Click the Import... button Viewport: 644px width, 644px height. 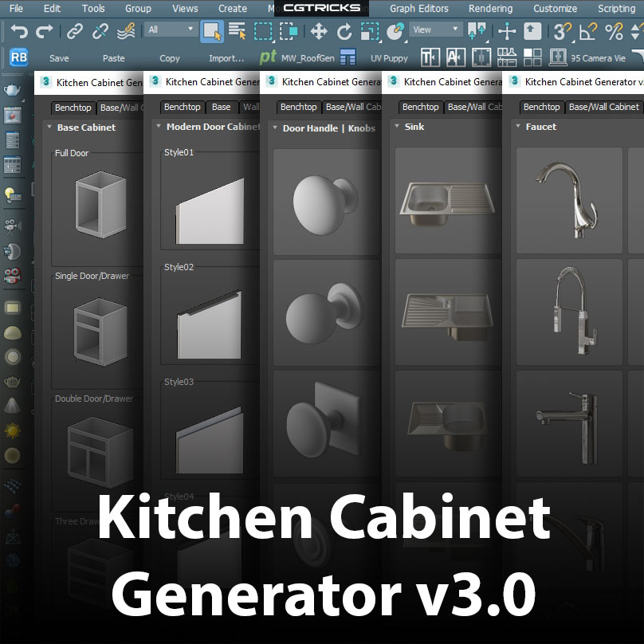click(226, 58)
